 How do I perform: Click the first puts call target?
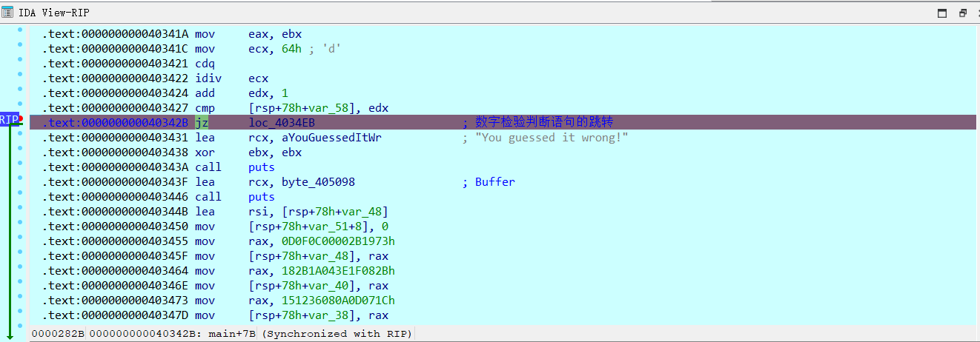click(x=261, y=167)
